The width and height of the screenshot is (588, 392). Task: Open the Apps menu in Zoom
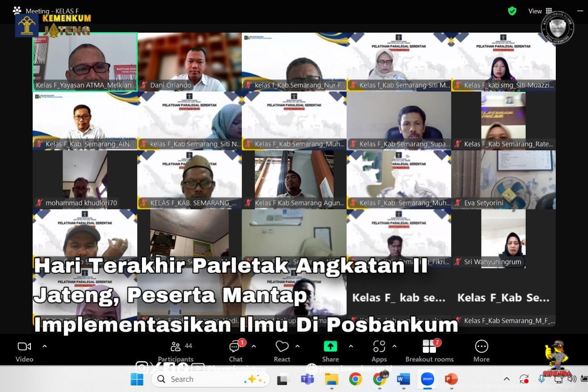(379, 351)
